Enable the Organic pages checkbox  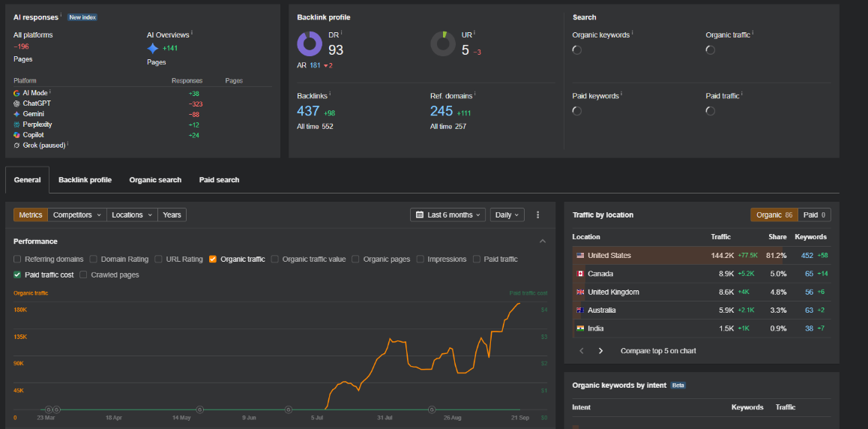[x=355, y=259]
